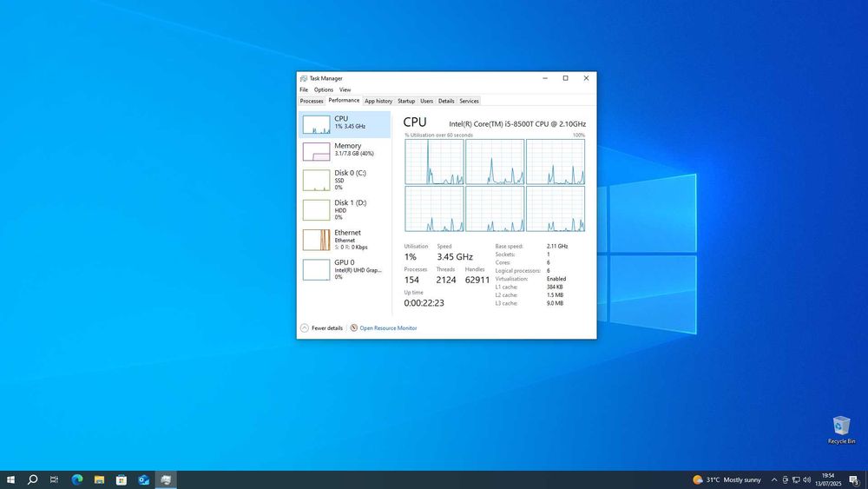Open the clock and date flyout

828,479
